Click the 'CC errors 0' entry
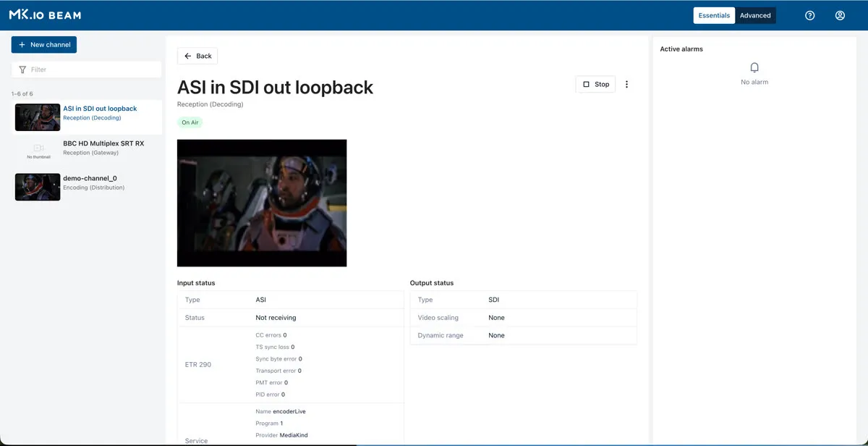Image resolution: width=868 pixels, height=446 pixels. tap(271, 335)
